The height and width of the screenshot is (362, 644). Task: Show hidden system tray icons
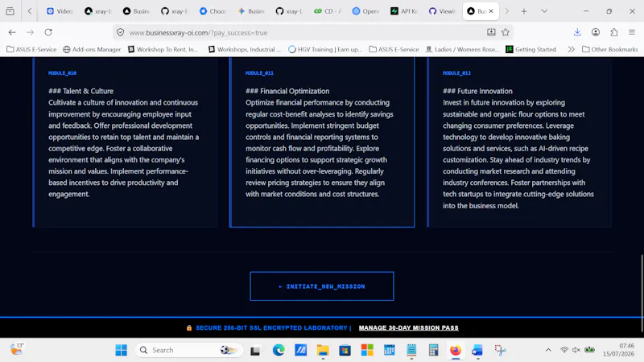click(x=548, y=350)
